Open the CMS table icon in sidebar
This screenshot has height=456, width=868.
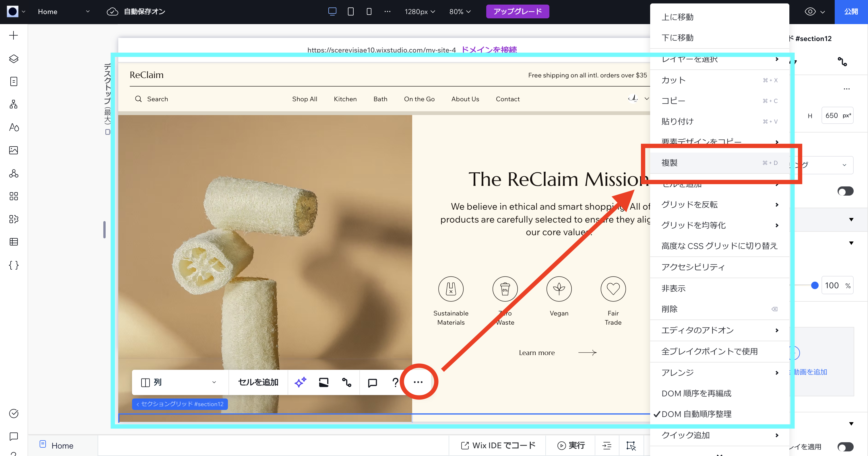(x=13, y=242)
